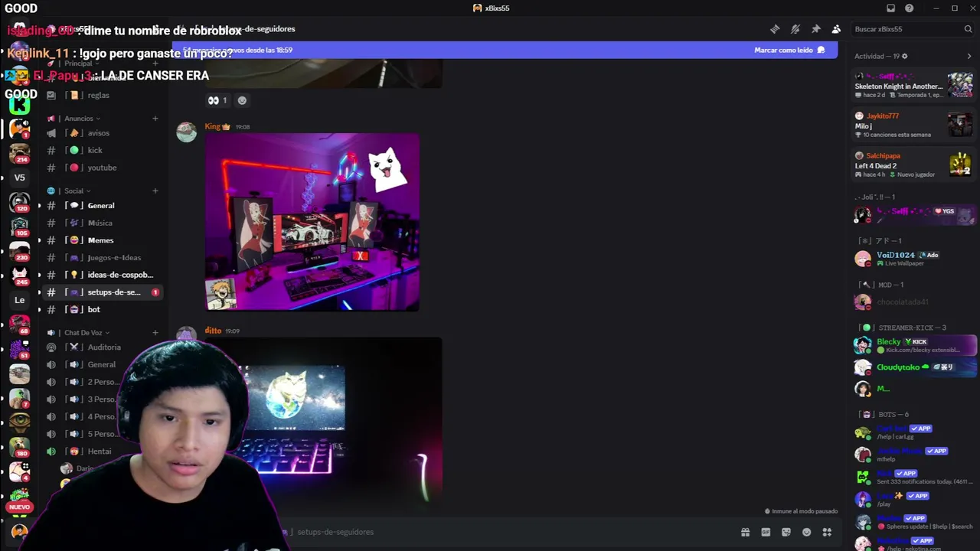This screenshot has width=980, height=551.
Task: Add eyes reaction on the message
Action: click(217, 100)
